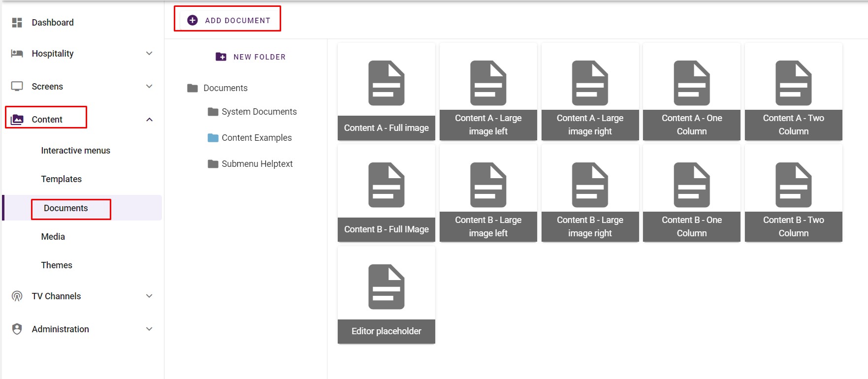Image resolution: width=868 pixels, height=379 pixels.
Task: Open Content B - Large image right icon
Action: coord(590,185)
